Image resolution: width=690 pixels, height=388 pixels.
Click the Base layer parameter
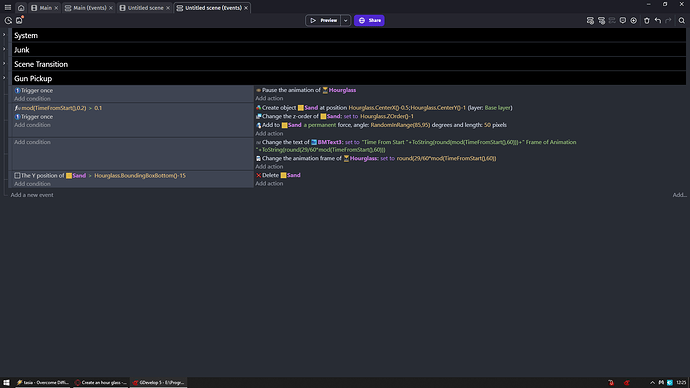pos(497,108)
